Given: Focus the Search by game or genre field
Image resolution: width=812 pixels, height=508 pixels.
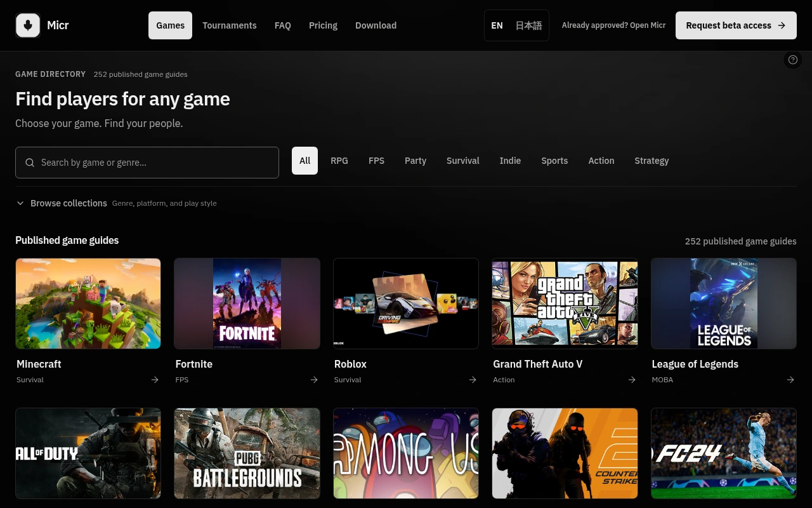Looking at the screenshot, I should pyautogui.click(x=147, y=163).
